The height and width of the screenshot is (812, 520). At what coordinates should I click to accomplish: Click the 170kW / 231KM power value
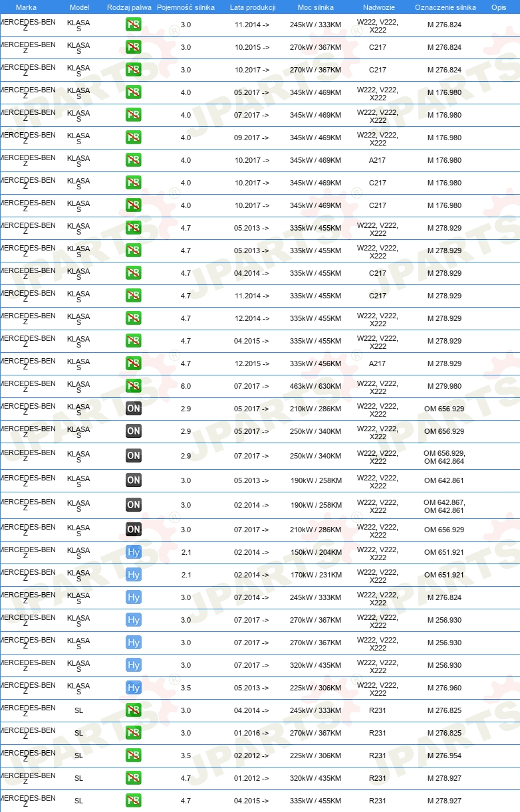[316, 575]
